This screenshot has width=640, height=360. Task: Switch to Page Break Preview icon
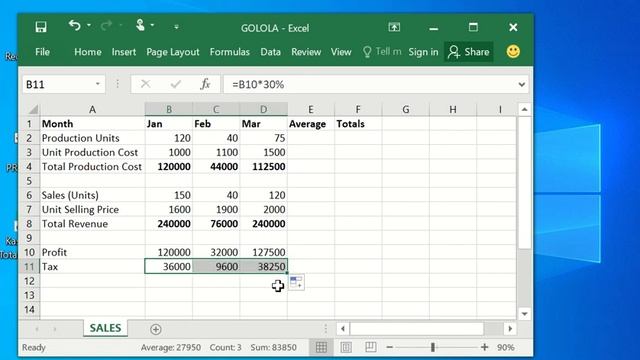point(371,347)
